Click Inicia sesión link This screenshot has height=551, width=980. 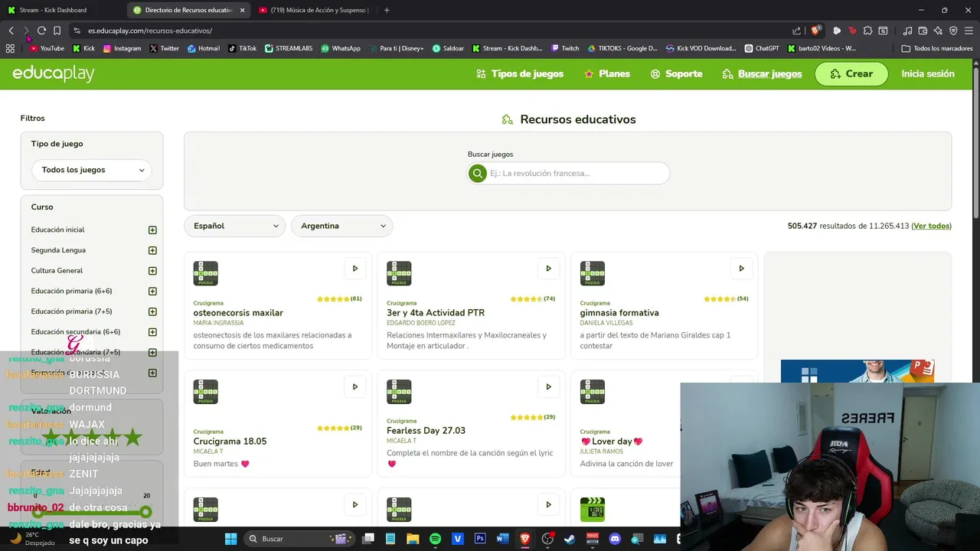click(928, 74)
